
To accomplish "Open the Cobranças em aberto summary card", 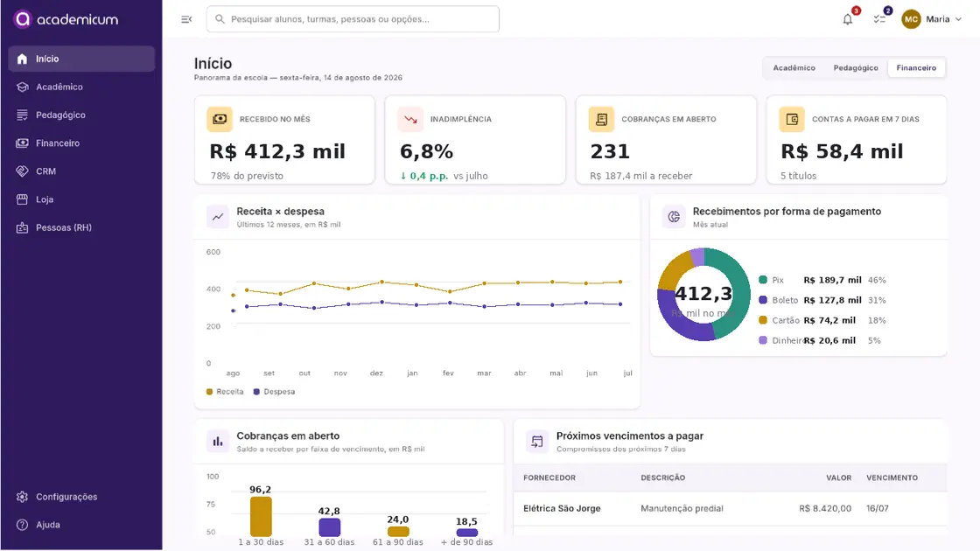I will (x=666, y=140).
